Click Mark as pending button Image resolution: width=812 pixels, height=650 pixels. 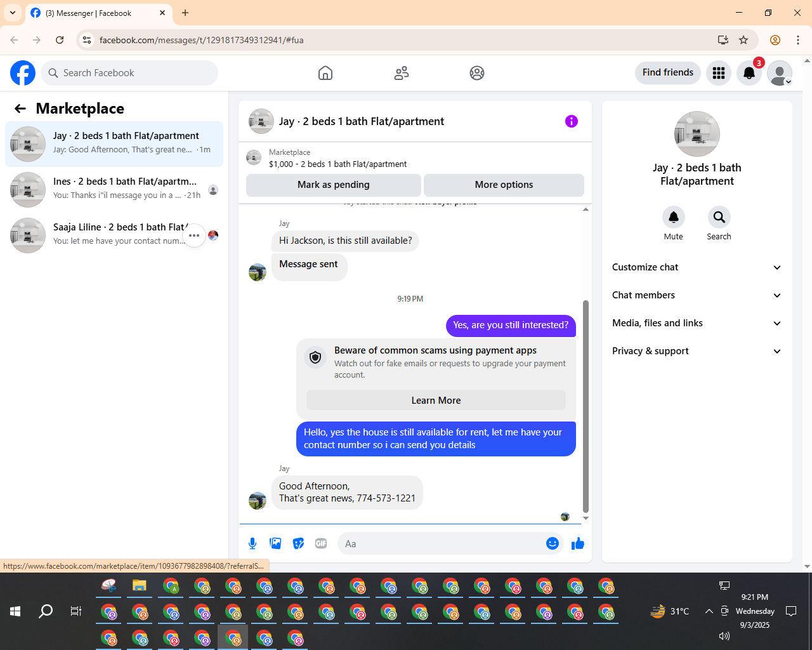(334, 185)
